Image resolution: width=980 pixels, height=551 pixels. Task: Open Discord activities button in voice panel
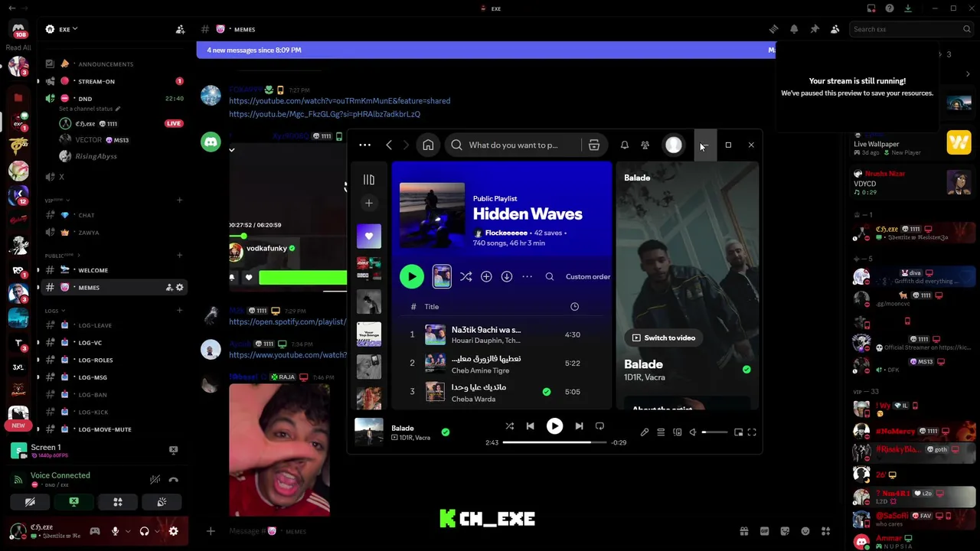click(118, 502)
